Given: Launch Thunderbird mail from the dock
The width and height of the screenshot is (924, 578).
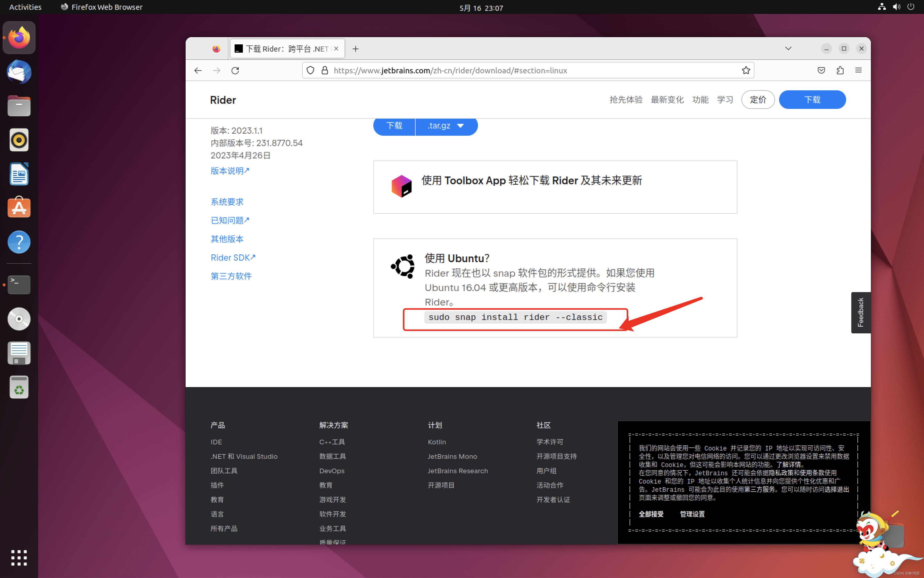Looking at the screenshot, I should (19, 72).
